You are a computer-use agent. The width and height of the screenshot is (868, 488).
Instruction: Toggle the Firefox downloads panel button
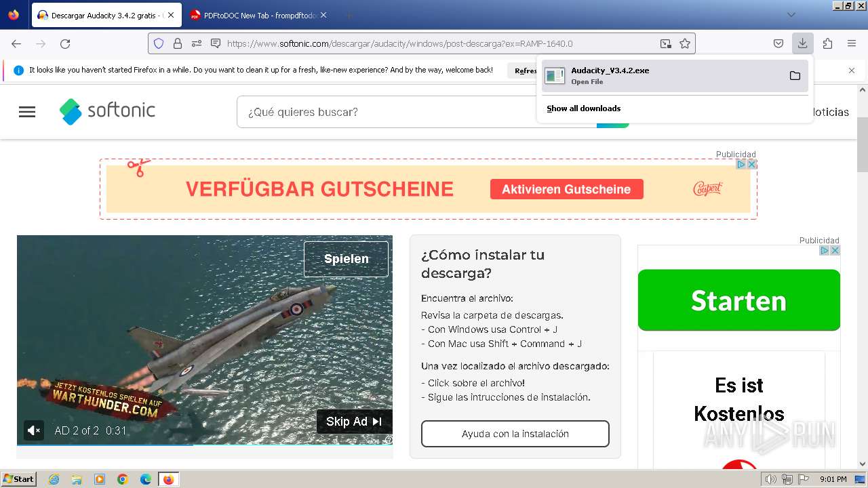point(802,43)
